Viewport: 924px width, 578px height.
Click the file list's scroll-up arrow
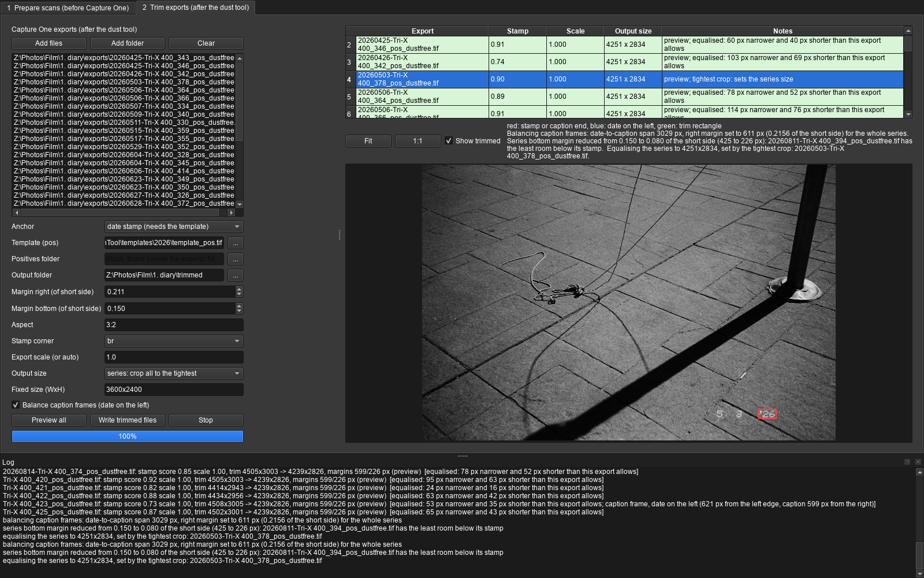coord(240,58)
